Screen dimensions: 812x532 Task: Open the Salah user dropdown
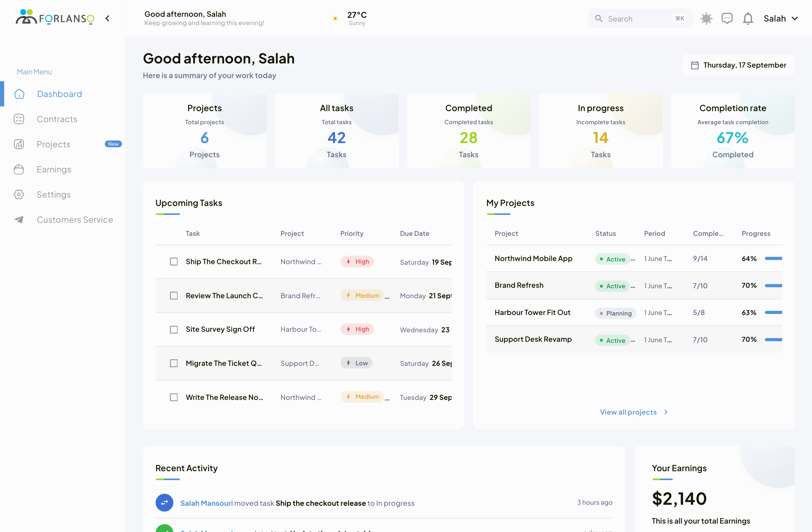click(x=781, y=18)
